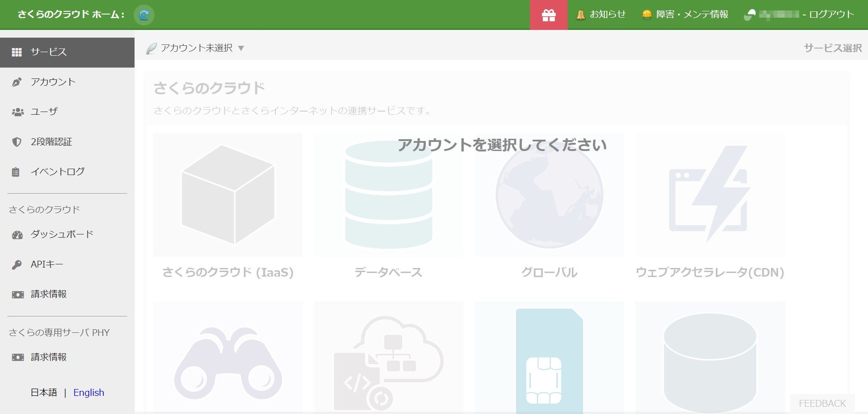This screenshot has width=868, height=414.
Task: Click the refresh icon beside the home title
Action: click(x=144, y=15)
